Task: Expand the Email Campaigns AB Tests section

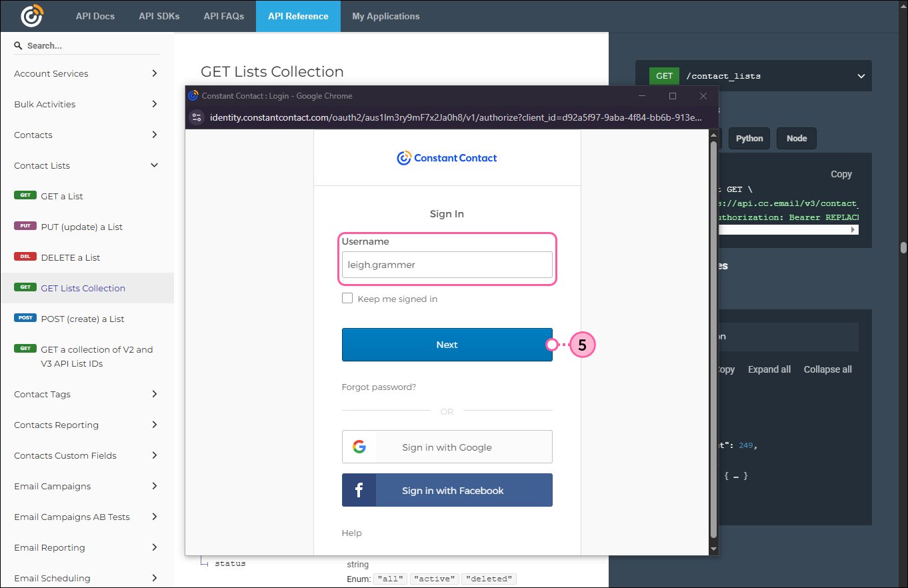Action: click(155, 517)
